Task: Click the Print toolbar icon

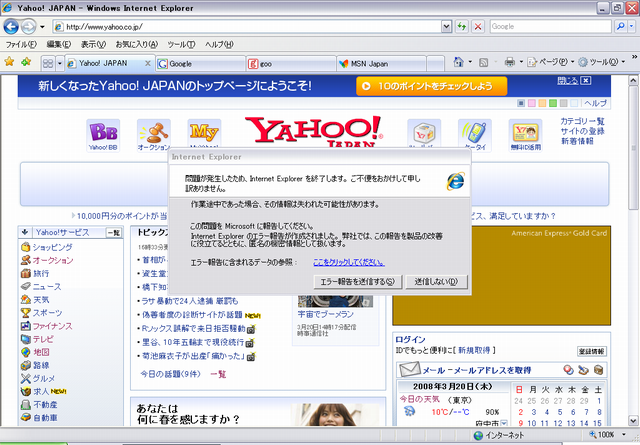Action: tap(511, 62)
